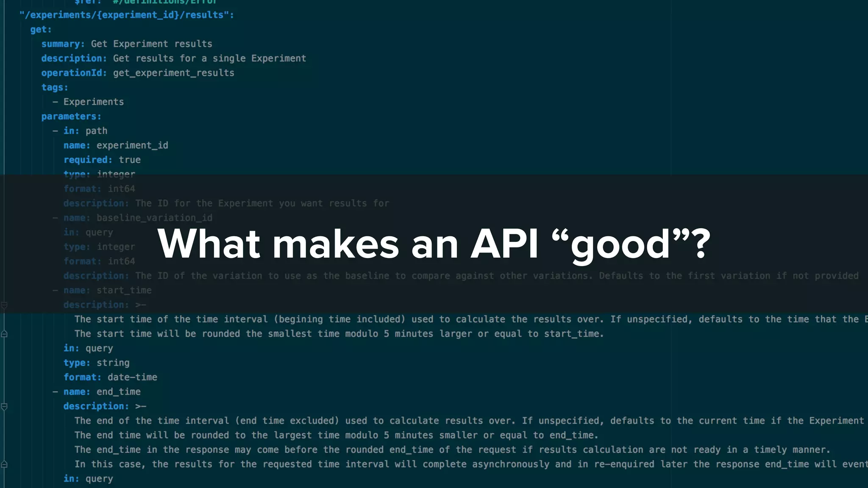Collapse fold marker at start_time description line

(4, 305)
